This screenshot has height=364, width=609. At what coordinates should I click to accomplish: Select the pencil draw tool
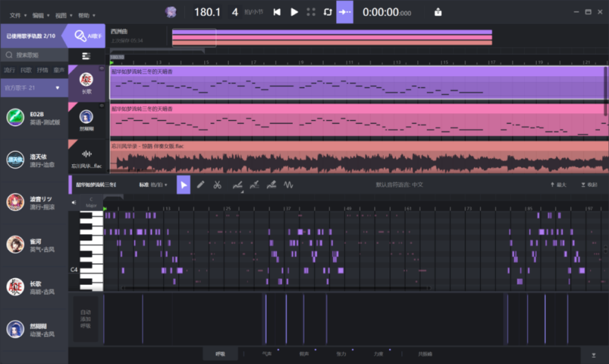point(201,185)
